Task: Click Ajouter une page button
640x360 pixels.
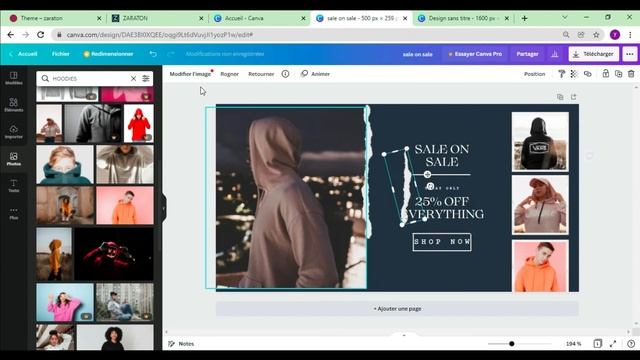Action: (x=397, y=309)
